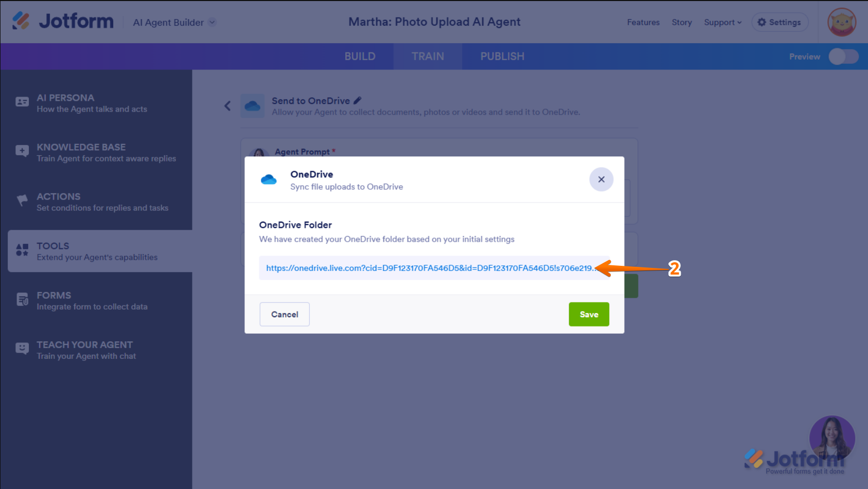The height and width of the screenshot is (489, 868).
Task: Open the agent avatar chat bubble
Action: (832, 439)
